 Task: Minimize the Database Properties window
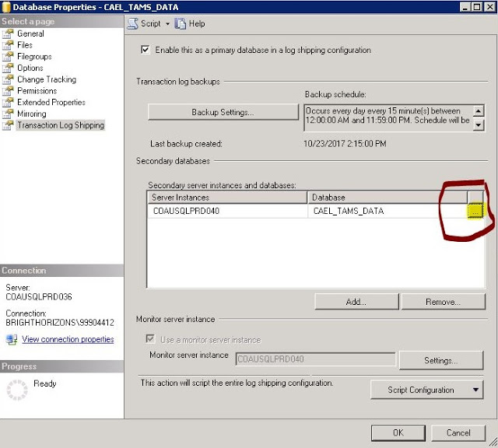(x=465, y=7)
